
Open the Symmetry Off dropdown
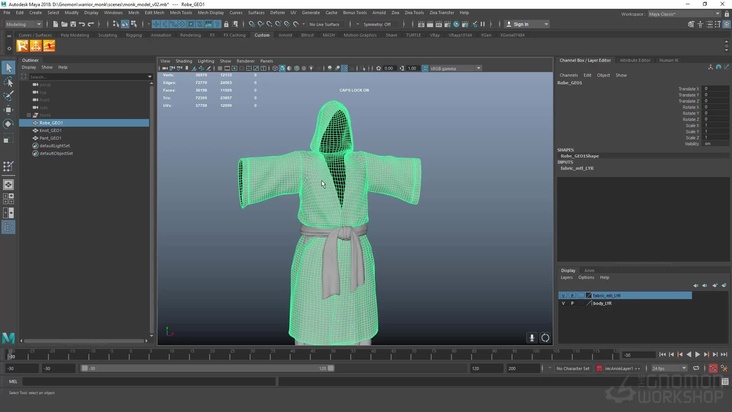click(379, 24)
